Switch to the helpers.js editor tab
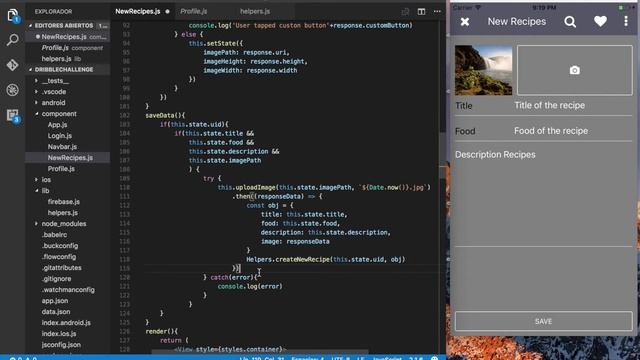This screenshot has height=360, width=640. (255, 11)
